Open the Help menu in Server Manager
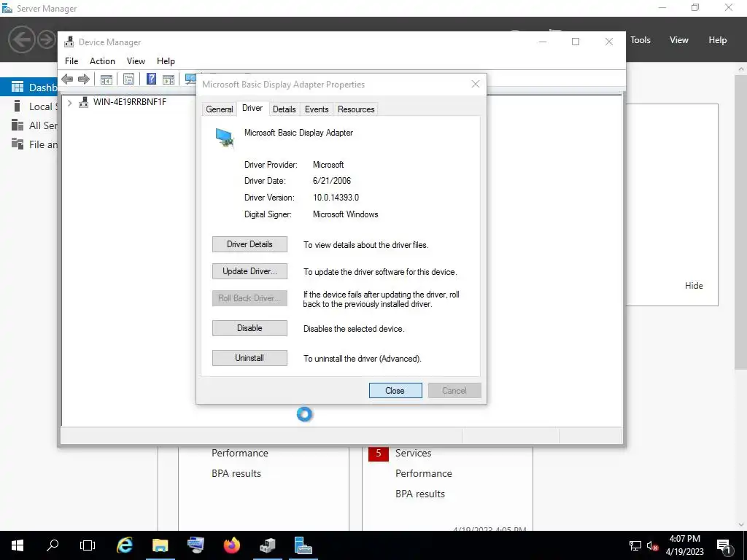The width and height of the screenshot is (747, 560). coord(718,40)
